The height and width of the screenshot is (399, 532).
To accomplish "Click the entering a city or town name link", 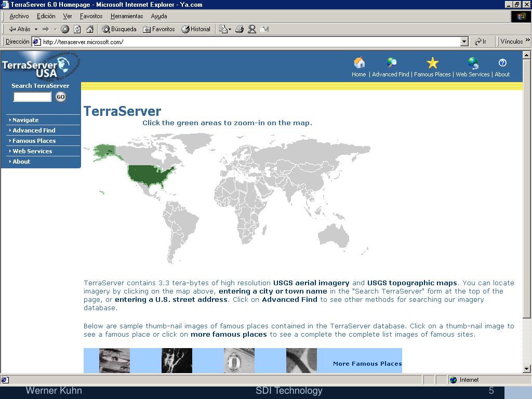I will (x=273, y=291).
